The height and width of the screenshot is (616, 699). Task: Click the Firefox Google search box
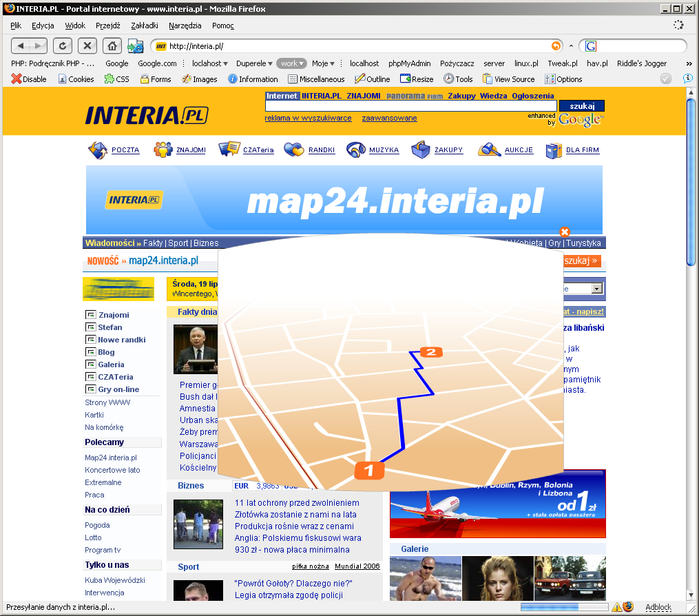click(x=633, y=46)
